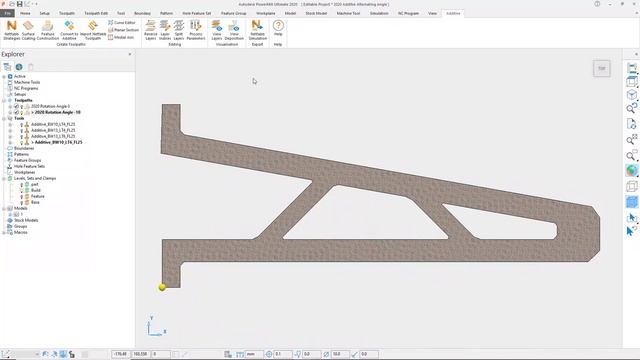Toggle the shaded globe icon in view toolbar
640x360 pixels.
coord(631,171)
